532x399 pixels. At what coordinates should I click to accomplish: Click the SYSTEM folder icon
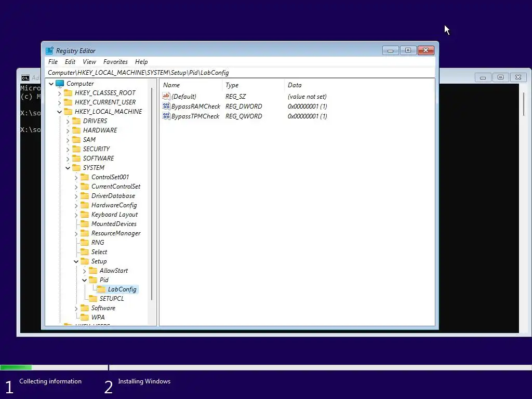pyautogui.click(x=77, y=168)
